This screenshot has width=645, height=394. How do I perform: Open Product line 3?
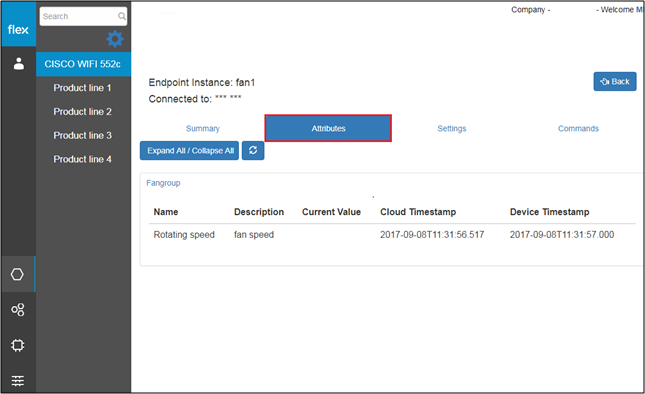(x=82, y=136)
